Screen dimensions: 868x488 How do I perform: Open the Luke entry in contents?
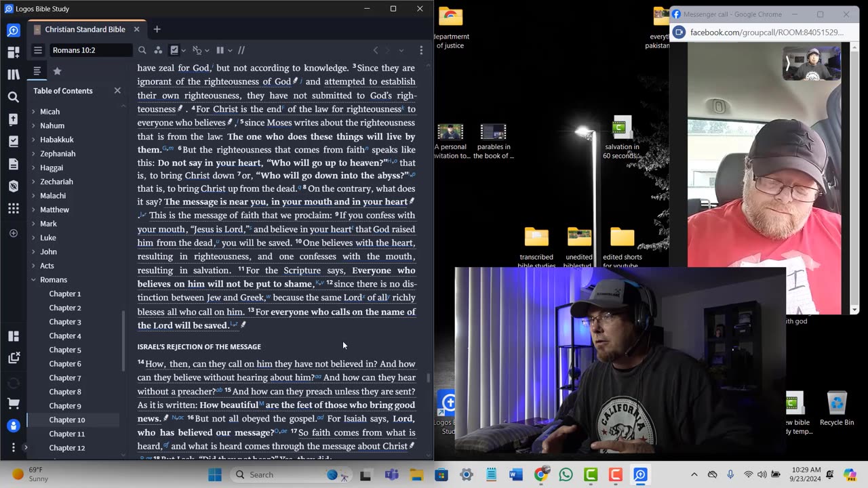[47, 238]
